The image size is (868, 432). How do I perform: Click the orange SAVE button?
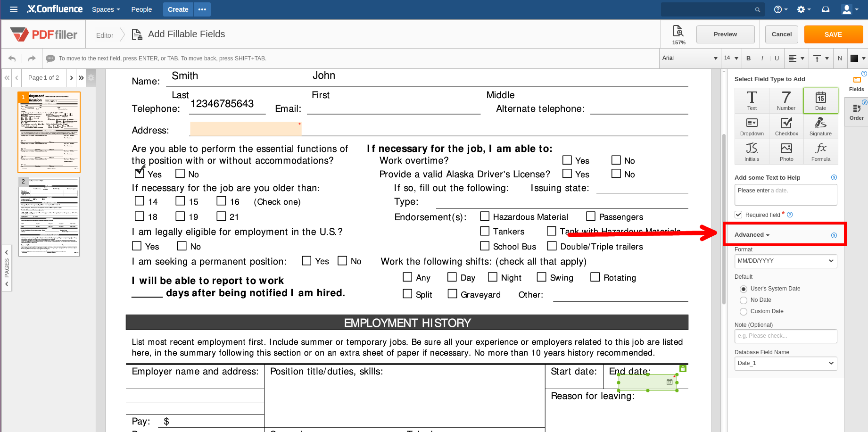[833, 34]
